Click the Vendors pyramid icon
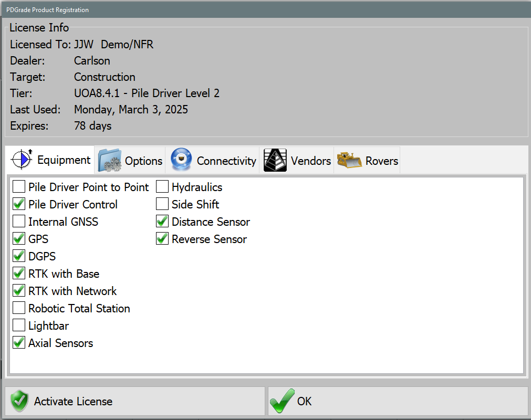The image size is (531, 420). click(x=275, y=160)
